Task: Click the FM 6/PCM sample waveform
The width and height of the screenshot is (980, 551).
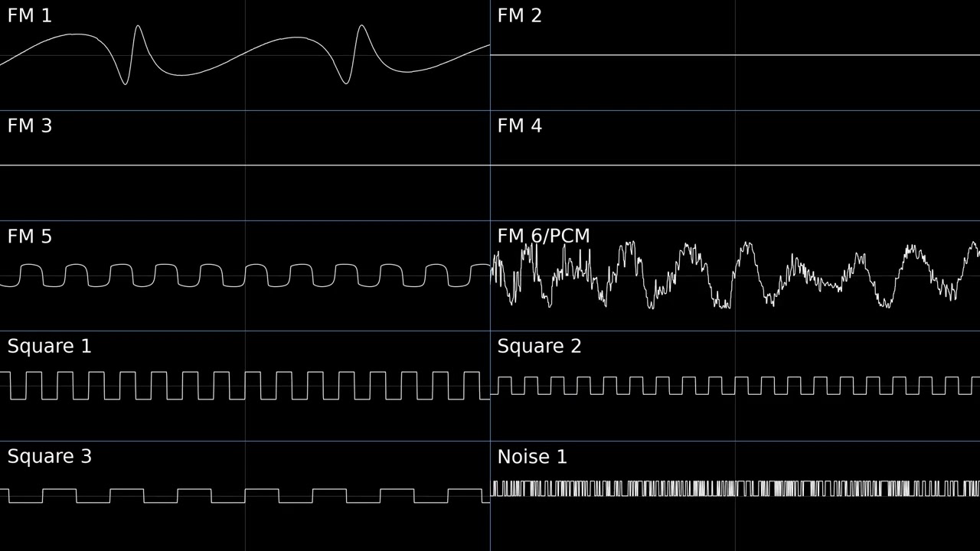Action: tap(735, 275)
